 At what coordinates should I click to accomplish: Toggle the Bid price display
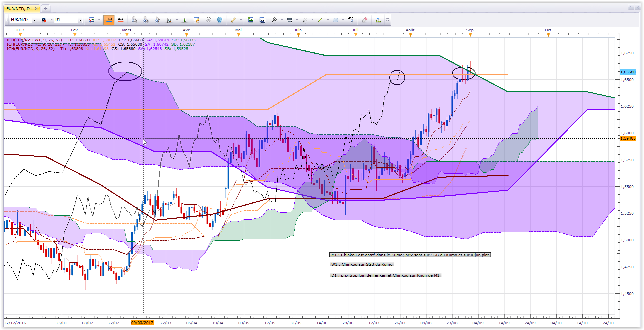[109, 20]
